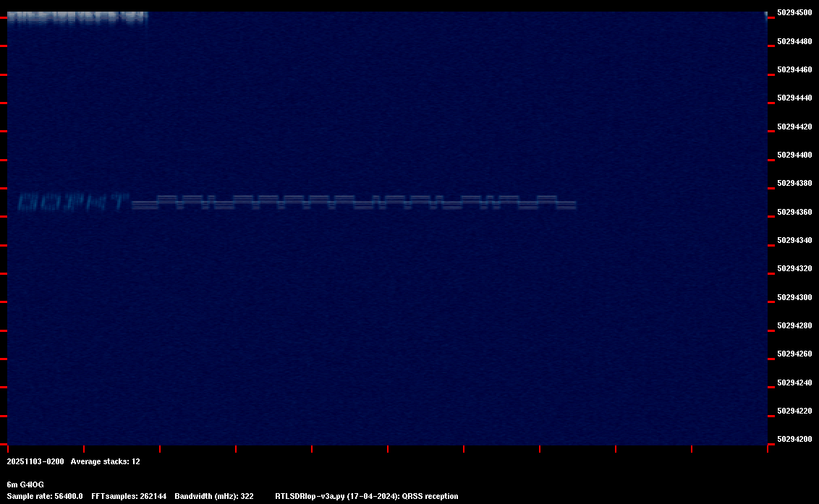Click the 50294400 frequency label
The image size is (819, 504).
(794, 155)
